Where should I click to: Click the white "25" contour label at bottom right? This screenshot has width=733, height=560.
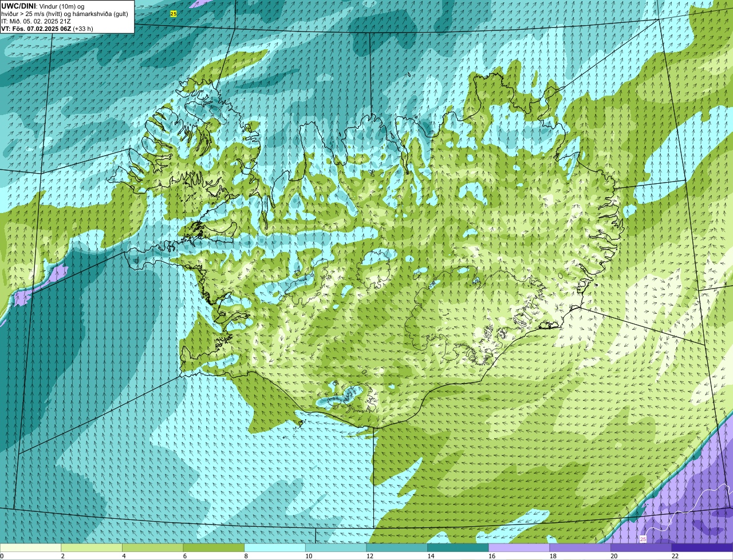click(643, 539)
